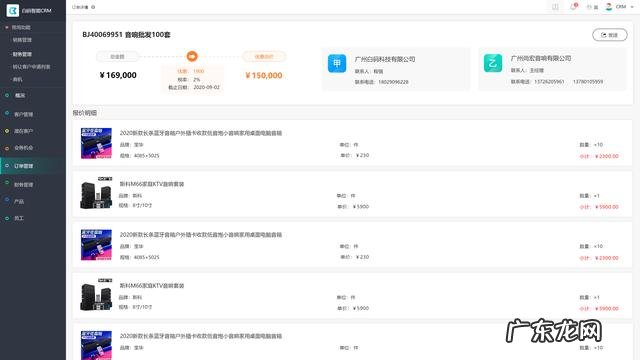Click the 客户管理 sidebar icon

(7, 113)
